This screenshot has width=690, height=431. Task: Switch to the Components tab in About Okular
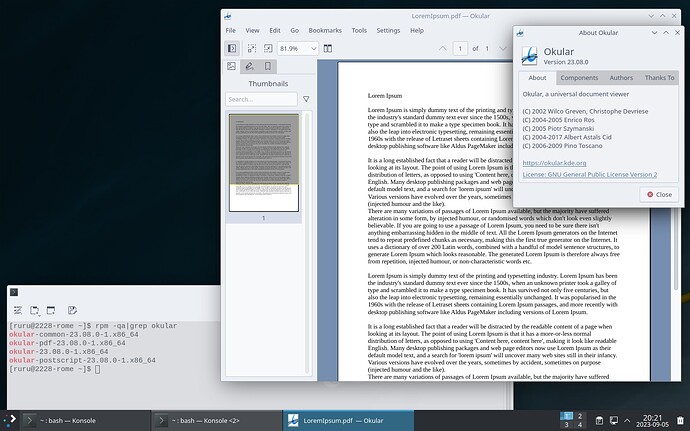[x=579, y=77]
